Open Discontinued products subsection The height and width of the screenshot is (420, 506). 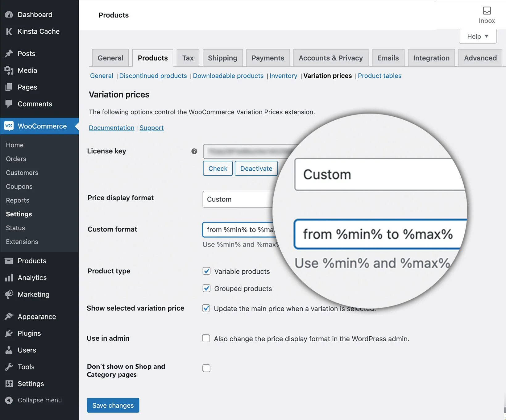[x=153, y=76]
